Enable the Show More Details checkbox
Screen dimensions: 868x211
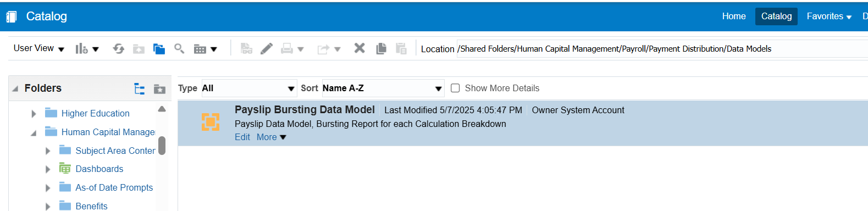455,88
